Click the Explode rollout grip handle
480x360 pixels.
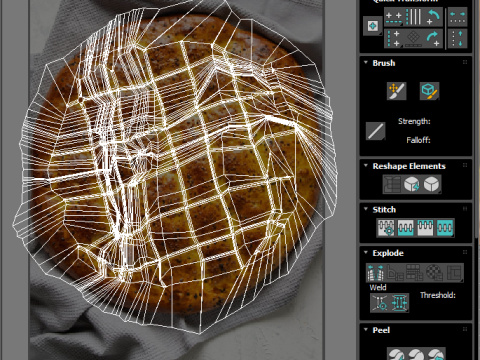tap(465, 252)
